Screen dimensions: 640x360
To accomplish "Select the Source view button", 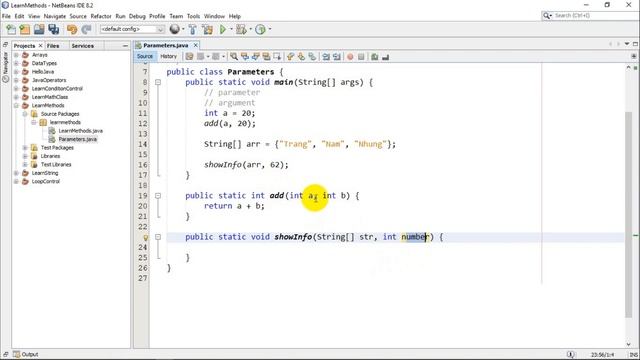I will pos(145,56).
